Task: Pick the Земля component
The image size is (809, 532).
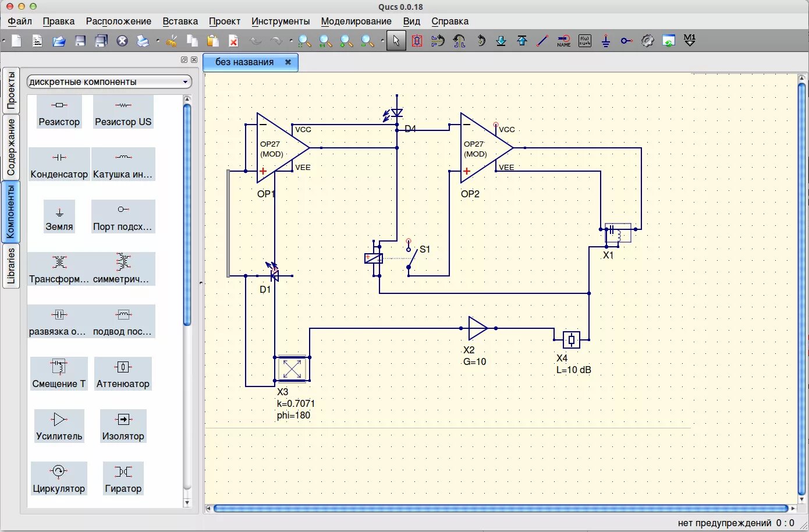Action: 59,217
